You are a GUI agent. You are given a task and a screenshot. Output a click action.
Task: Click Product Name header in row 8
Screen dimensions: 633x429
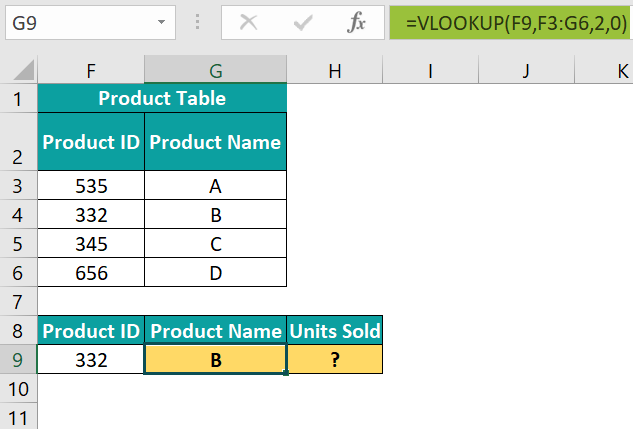pyautogui.click(x=216, y=331)
